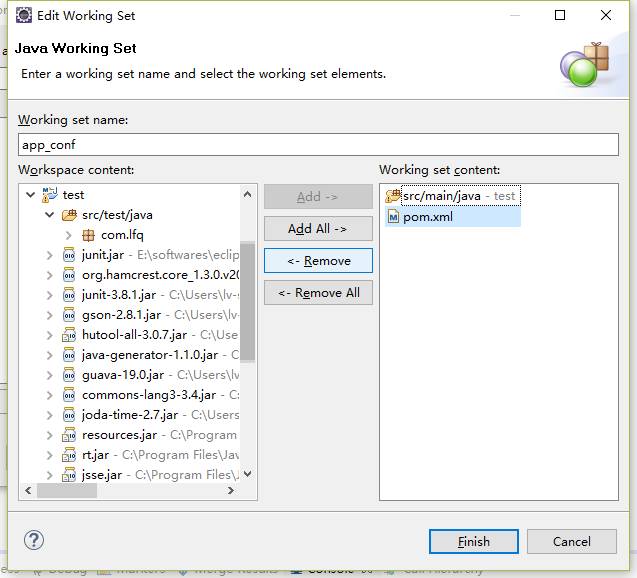Expand the guava-19.0.jar entry
The height and width of the screenshot is (578, 637).
(x=50, y=375)
